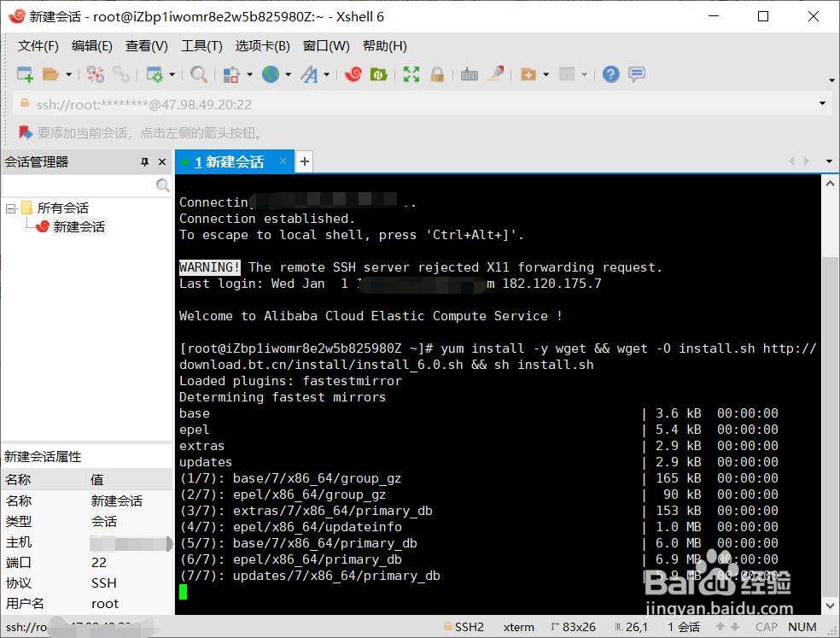The height and width of the screenshot is (638, 840).
Task: Expand the Font dropdown arrow
Action: [x=326, y=74]
